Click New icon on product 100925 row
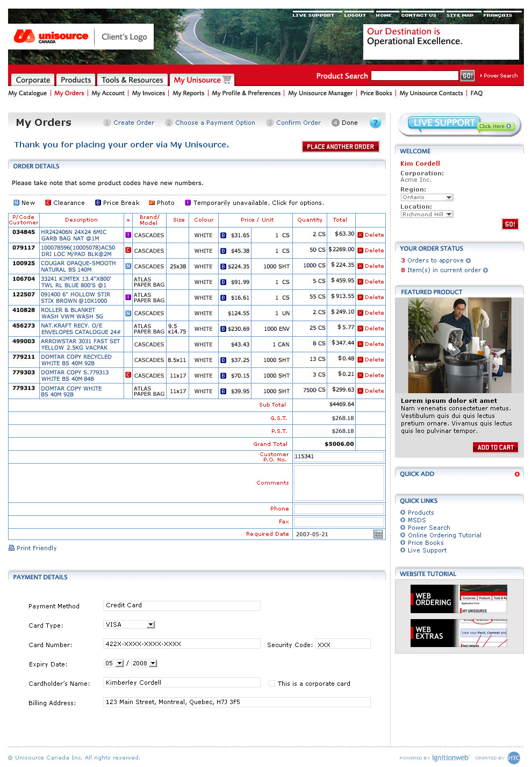The image size is (532, 767). coord(128,266)
